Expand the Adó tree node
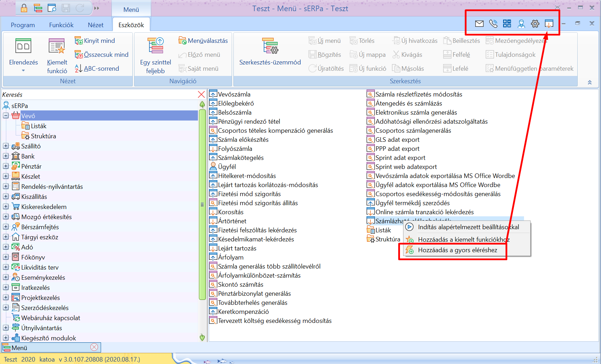The image size is (601, 364). [6, 247]
